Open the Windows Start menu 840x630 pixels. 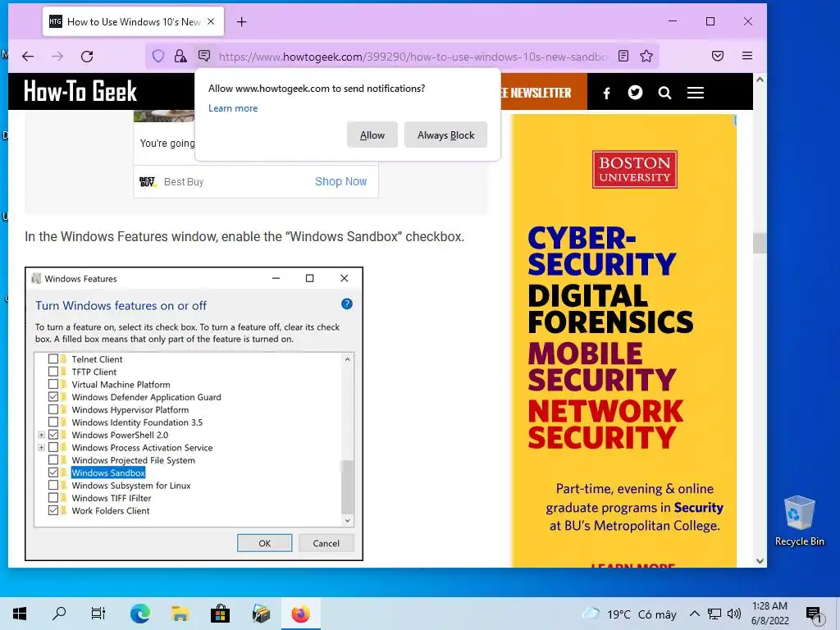point(20,614)
